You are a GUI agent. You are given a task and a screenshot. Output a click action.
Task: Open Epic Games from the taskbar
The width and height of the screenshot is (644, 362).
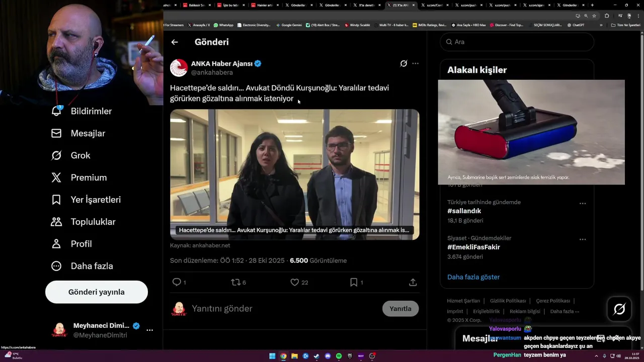click(350, 356)
